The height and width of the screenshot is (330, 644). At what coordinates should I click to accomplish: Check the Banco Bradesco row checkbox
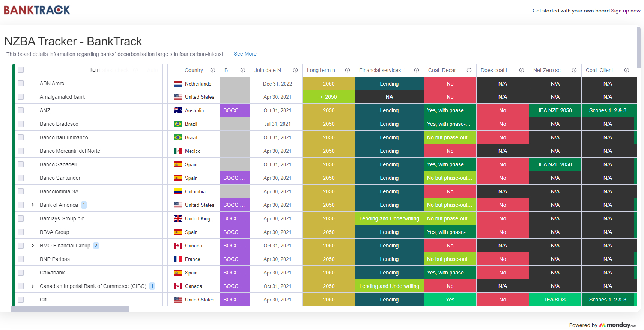click(21, 124)
